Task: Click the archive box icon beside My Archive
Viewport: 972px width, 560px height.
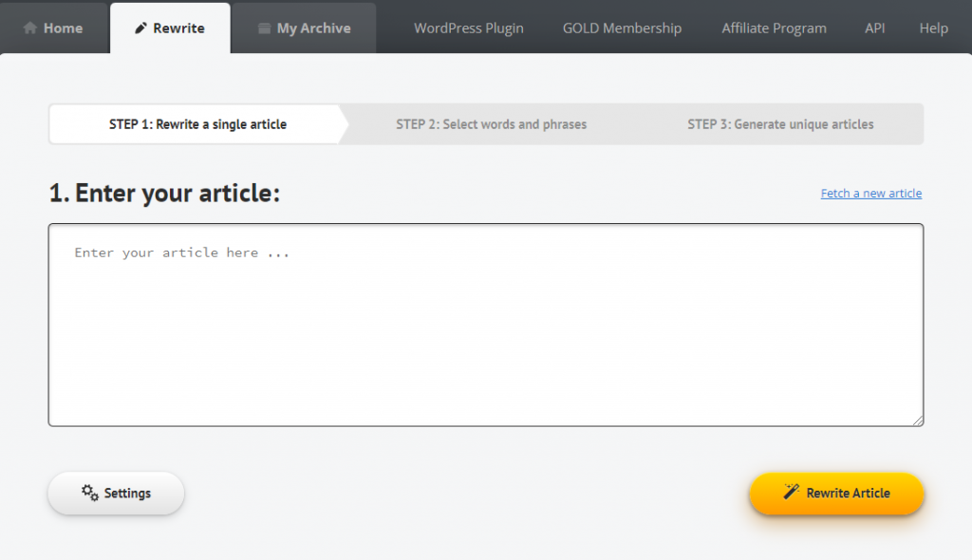Action: (x=265, y=28)
